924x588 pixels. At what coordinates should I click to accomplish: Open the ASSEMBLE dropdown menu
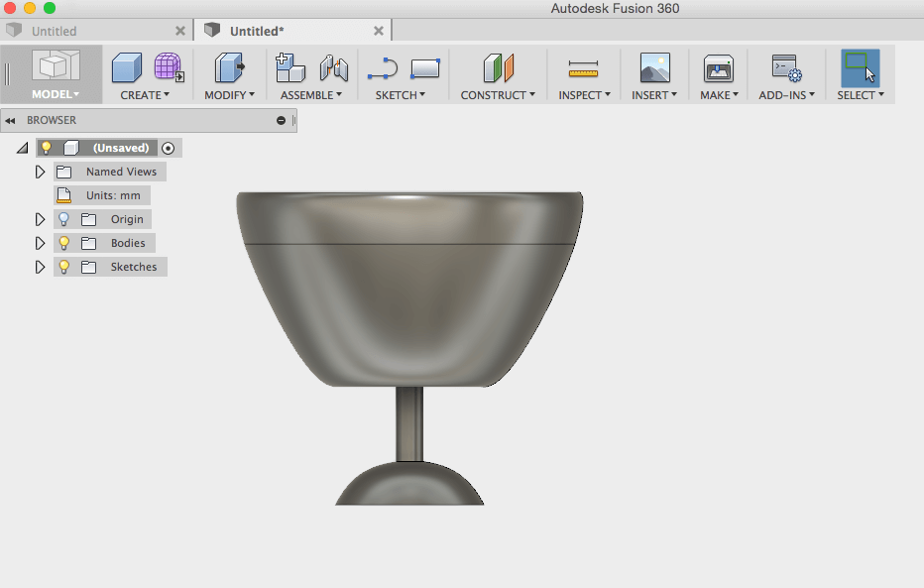pyautogui.click(x=310, y=95)
